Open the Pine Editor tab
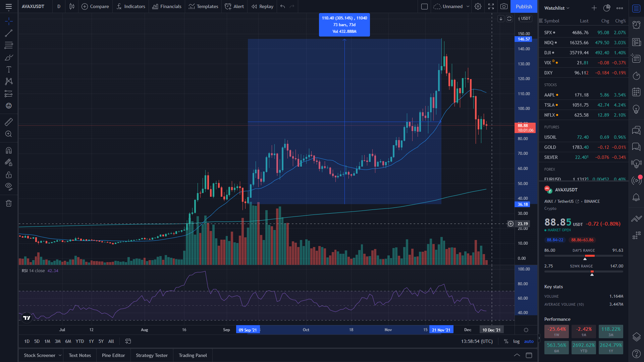This screenshot has height=362, width=644. 113,355
